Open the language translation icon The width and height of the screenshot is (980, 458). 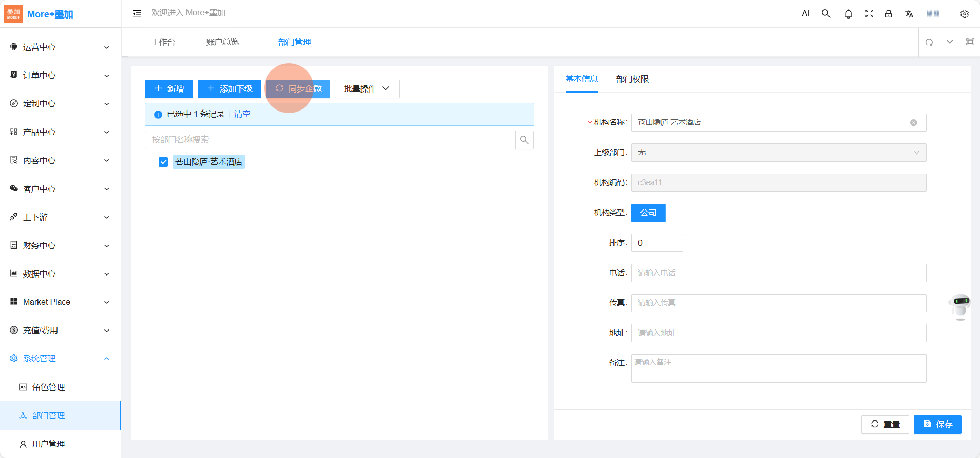[x=909, y=14]
